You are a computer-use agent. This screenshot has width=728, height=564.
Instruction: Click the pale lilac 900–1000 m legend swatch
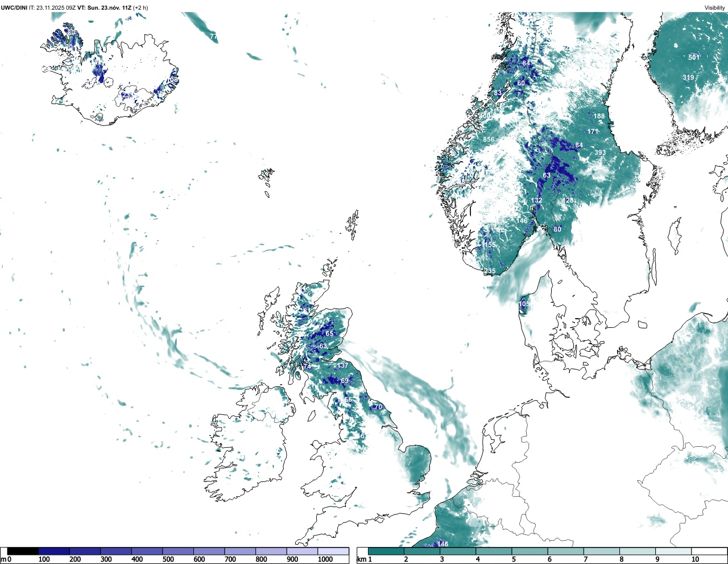(302, 551)
